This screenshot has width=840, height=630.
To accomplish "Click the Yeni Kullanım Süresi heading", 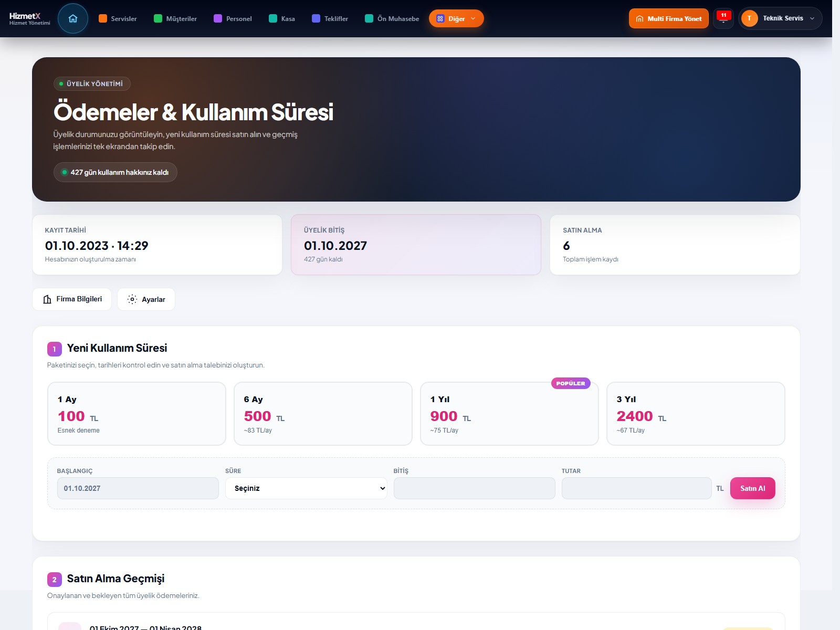I will click(117, 348).
